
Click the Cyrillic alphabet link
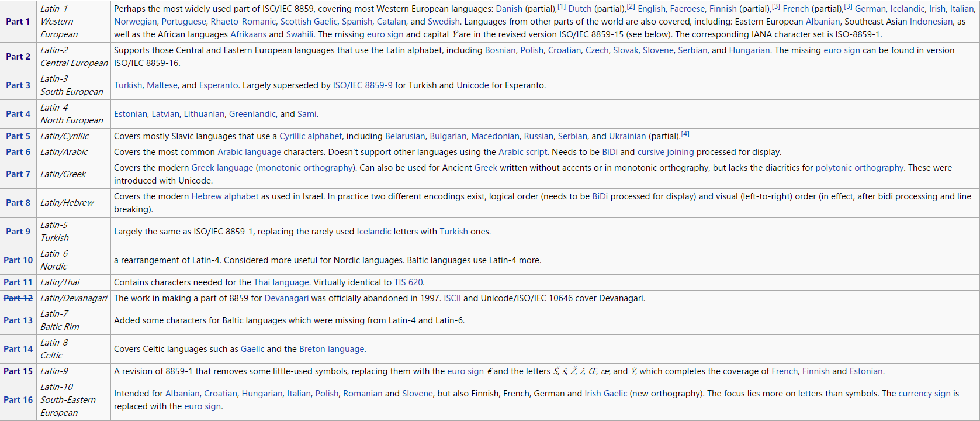310,136
